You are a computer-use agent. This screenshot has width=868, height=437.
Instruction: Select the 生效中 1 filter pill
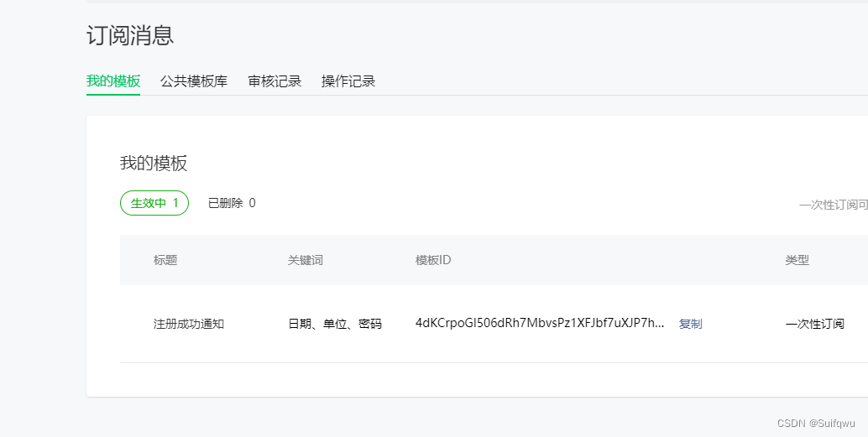[154, 203]
